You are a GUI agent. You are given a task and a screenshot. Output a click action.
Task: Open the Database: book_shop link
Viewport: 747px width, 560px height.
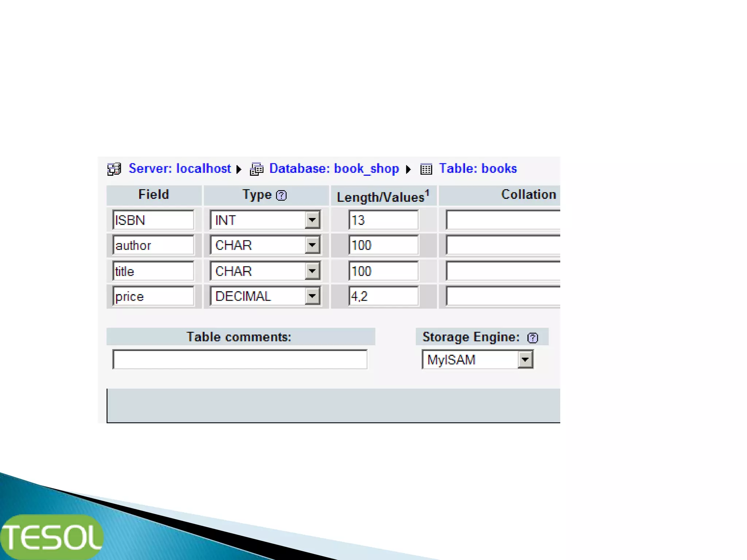(334, 168)
